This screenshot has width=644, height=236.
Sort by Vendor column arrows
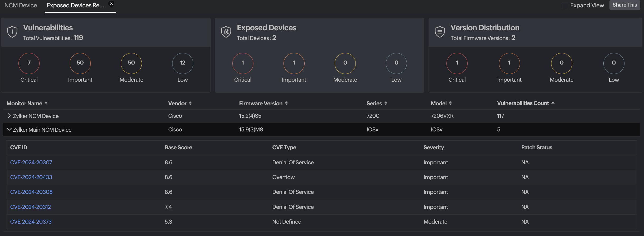pyautogui.click(x=190, y=103)
